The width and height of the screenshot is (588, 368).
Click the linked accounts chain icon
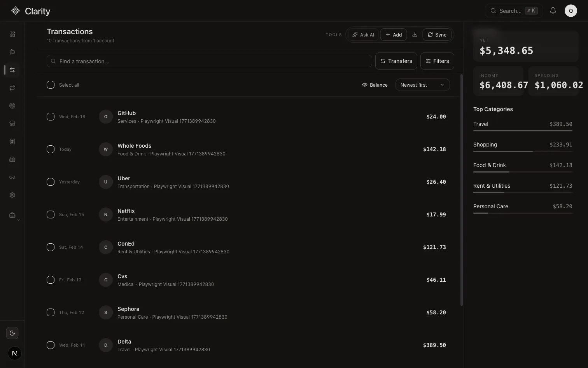[x=12, y=177]
